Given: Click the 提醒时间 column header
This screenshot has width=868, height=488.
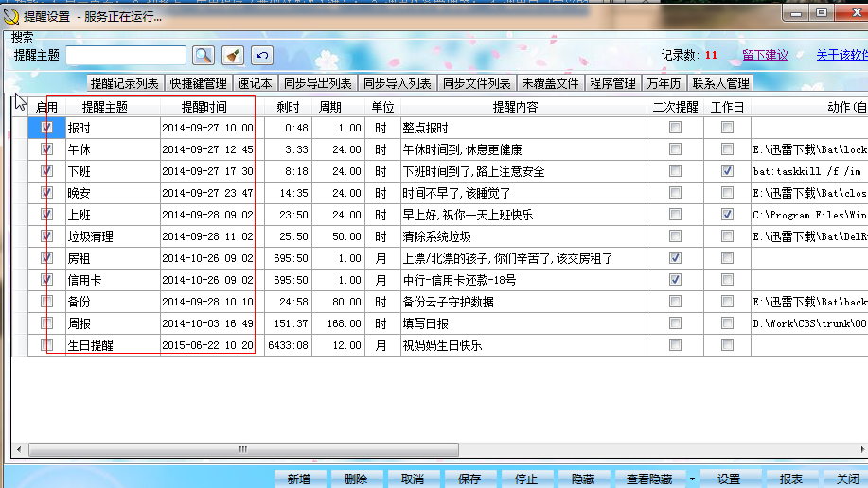Looking at the screenshot, I should (211, 107).
